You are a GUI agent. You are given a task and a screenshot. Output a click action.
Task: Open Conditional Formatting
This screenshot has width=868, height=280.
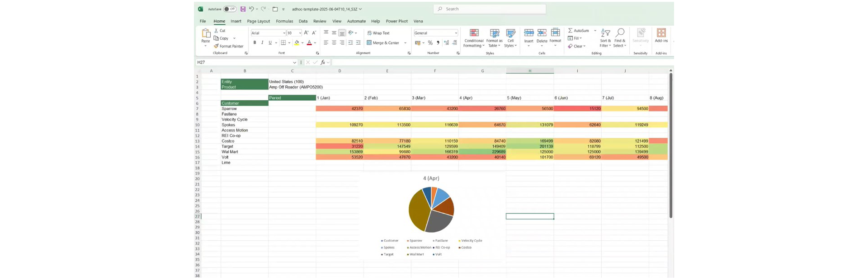point(474,38)
